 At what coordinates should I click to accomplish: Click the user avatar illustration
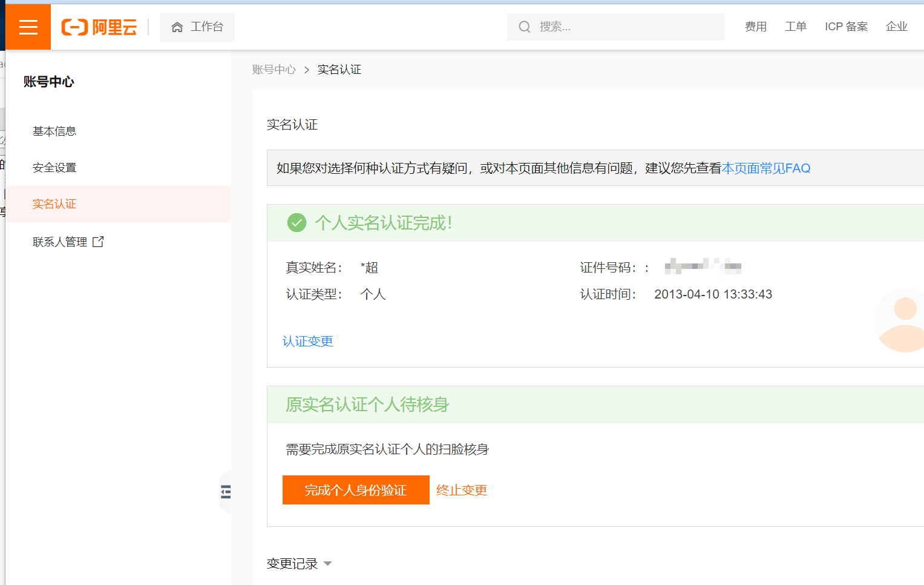(904, 321)
